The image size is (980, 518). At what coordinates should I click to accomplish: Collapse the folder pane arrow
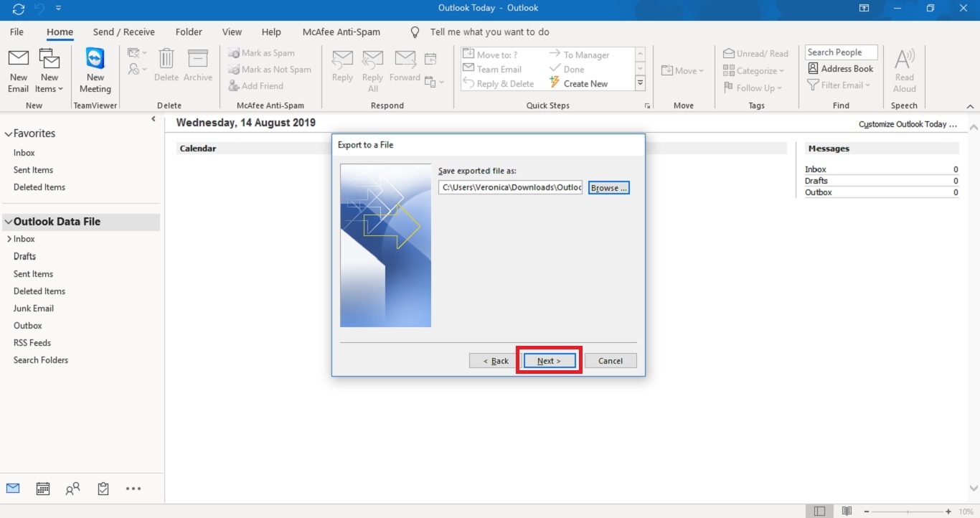[153, 119]
